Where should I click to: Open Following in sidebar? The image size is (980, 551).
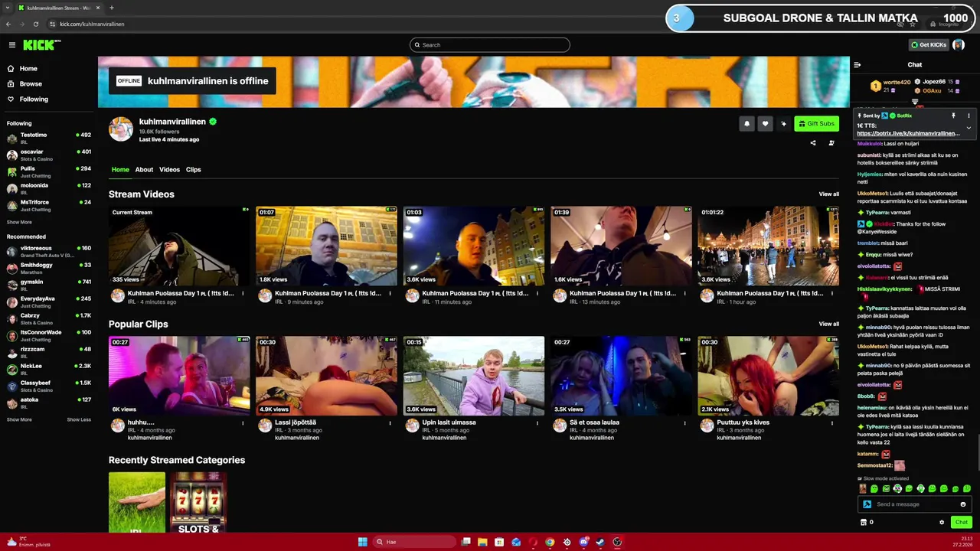pos(34,99)
